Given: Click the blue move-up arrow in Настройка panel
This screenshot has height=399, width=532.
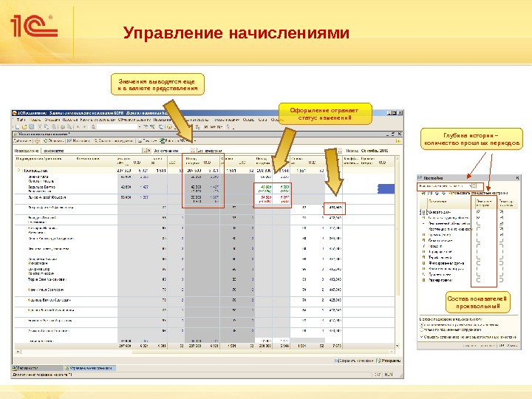Looking at the screenshot, I should [x=437, y=193].
